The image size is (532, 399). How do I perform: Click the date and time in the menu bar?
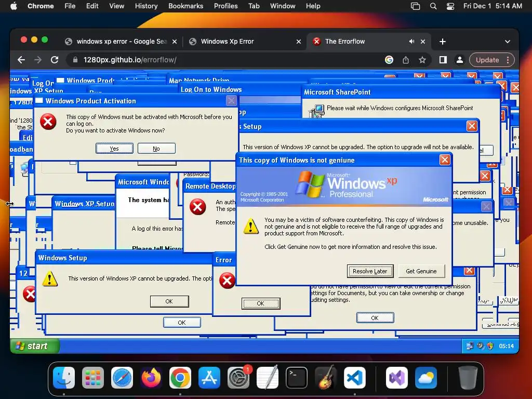493,6
